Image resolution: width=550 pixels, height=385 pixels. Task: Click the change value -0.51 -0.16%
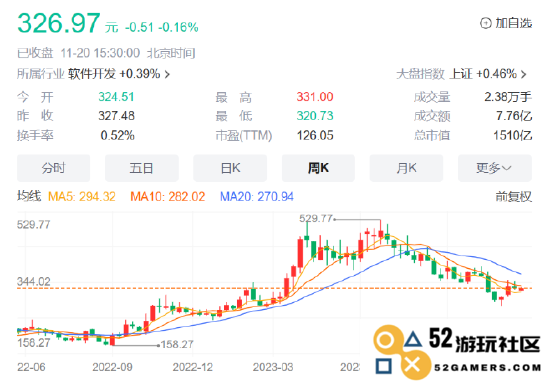point(162,27)
